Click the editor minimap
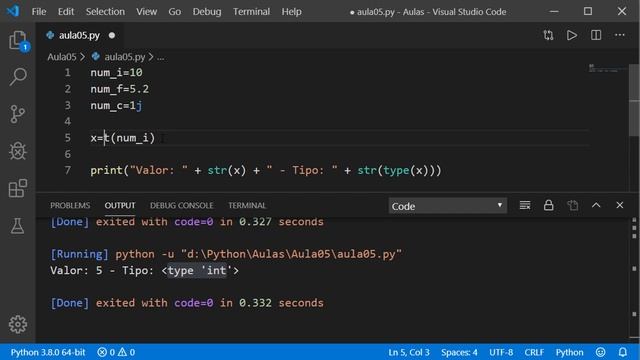The image size is (640, 360). pos(608,68)
